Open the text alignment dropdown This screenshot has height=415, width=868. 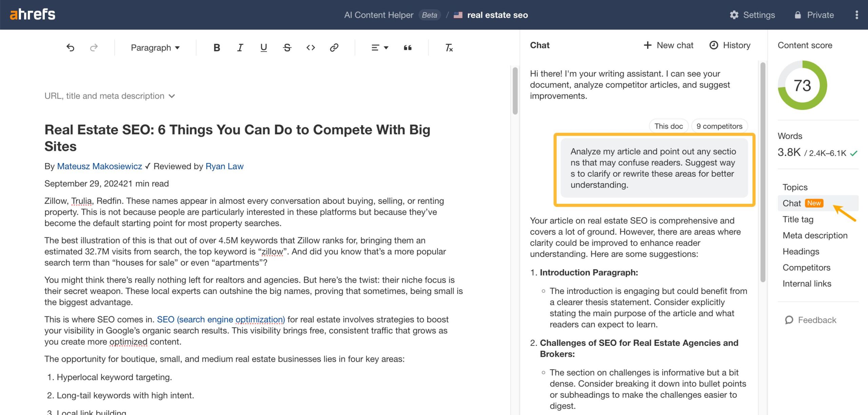point(379,47)
